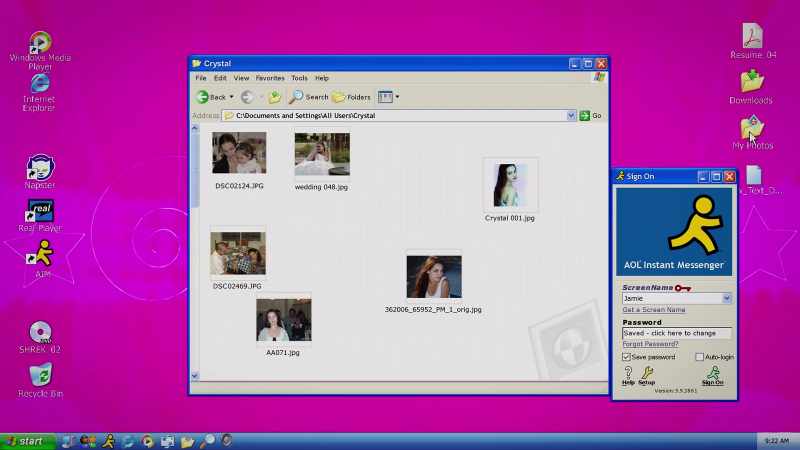The height and width of the screenshot is (450, 800).
Task: Open the Start menu
Action: click(27, 441)
